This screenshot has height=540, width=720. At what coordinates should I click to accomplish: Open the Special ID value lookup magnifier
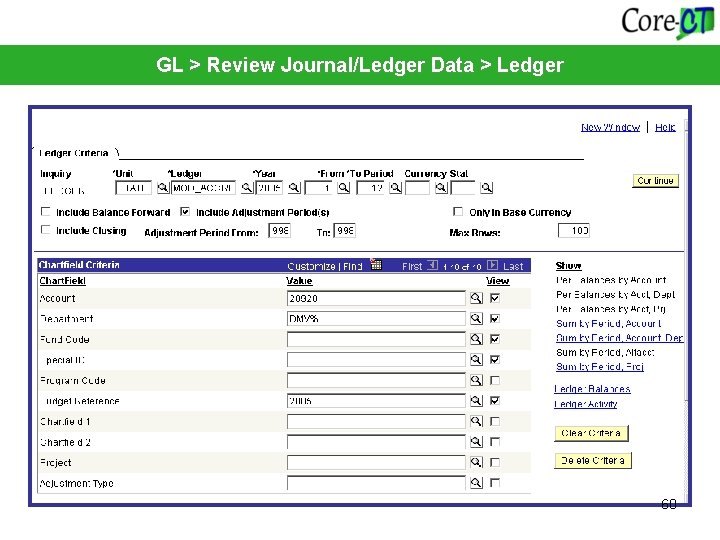click(476, 360)
